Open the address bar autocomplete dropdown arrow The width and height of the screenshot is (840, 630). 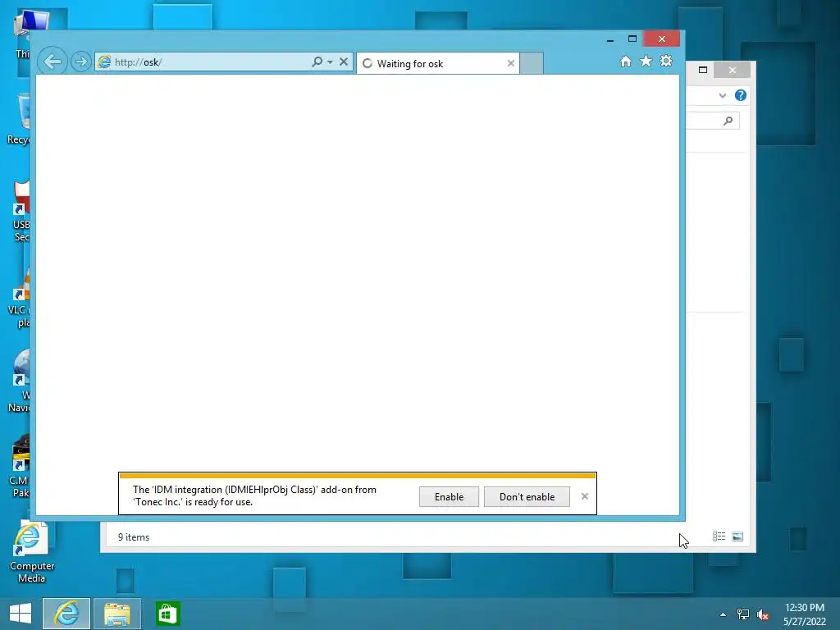(330, 62)
